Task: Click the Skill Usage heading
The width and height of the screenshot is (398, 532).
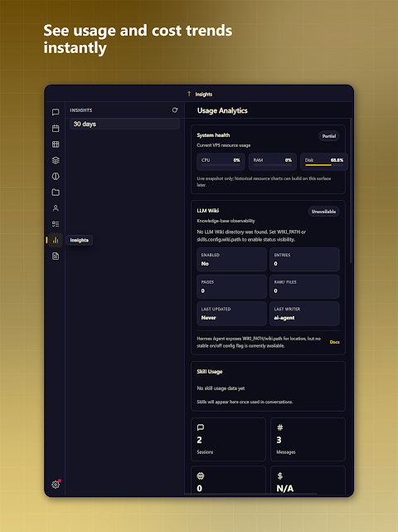Action: pyautogui.click(x=210, y=372)
